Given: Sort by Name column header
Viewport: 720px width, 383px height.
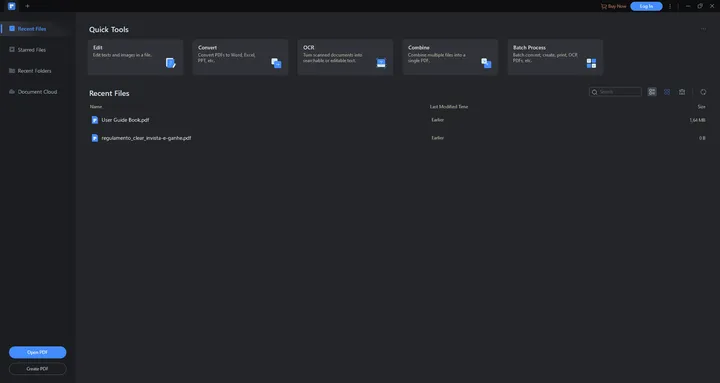Looking at the screenshot, I should pyautogui.click(x=96, y=107).
